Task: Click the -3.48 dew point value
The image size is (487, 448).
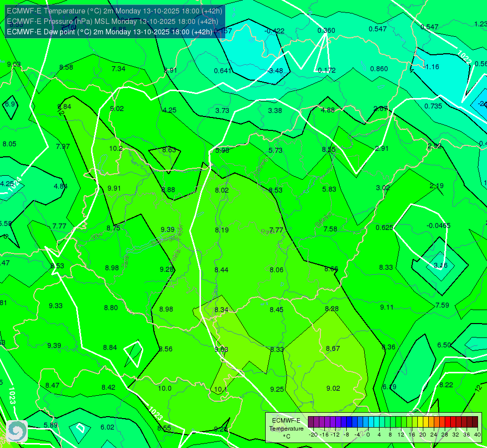Action: [275, 71]
